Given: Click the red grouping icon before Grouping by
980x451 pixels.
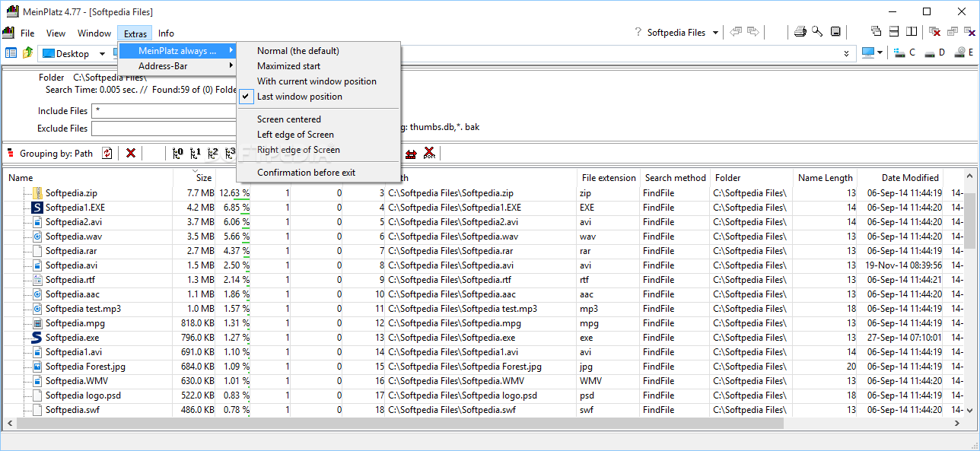Looking at the screenshot, I should tap(11, 153).
